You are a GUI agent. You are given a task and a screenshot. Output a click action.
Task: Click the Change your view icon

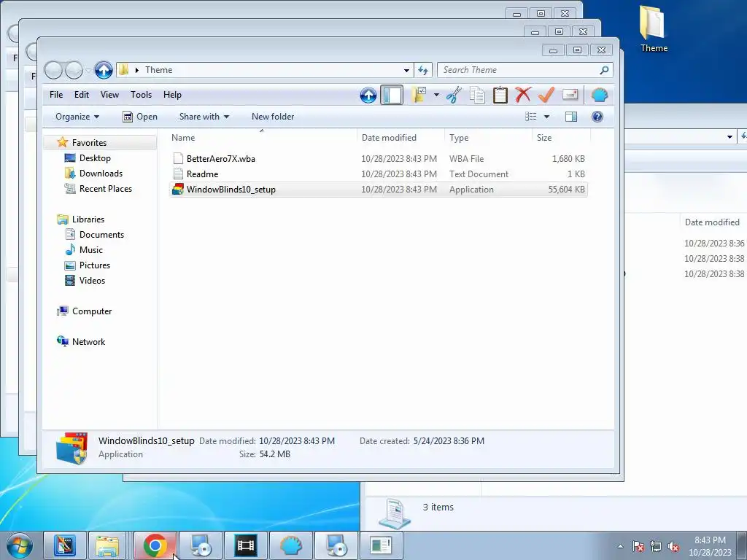click(x=531, y=117)
